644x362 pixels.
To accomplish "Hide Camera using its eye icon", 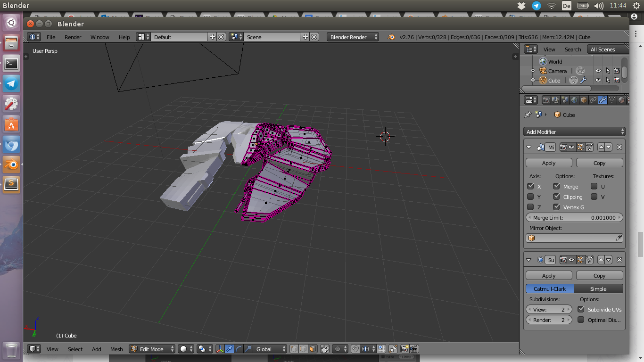I will tap(598, 71).
